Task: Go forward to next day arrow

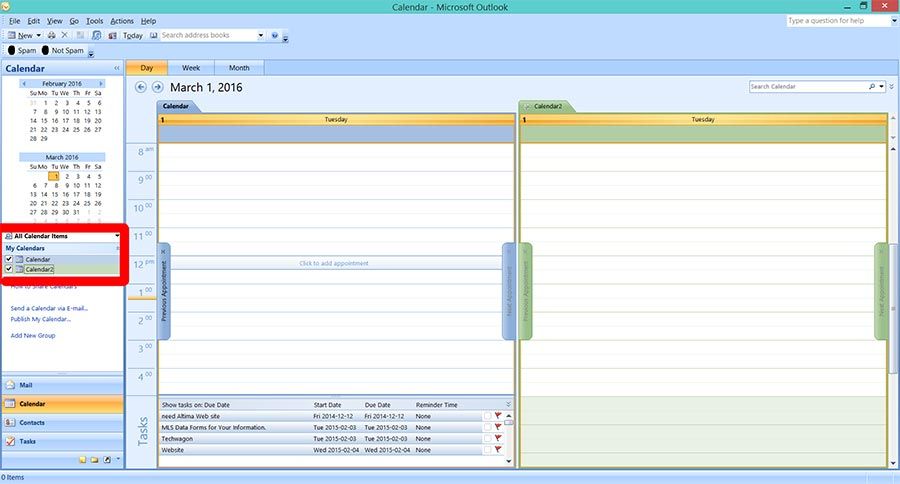Action: tap(157, 87)
